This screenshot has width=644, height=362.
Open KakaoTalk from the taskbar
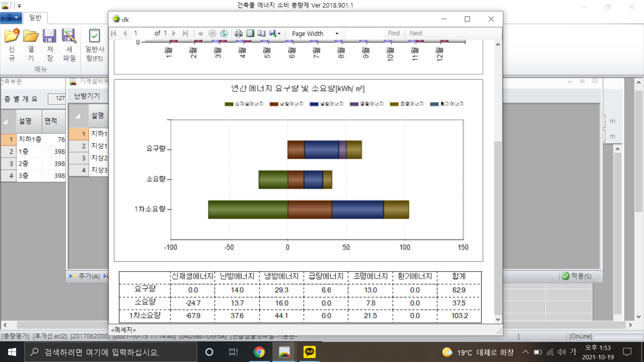click(309, 352)
